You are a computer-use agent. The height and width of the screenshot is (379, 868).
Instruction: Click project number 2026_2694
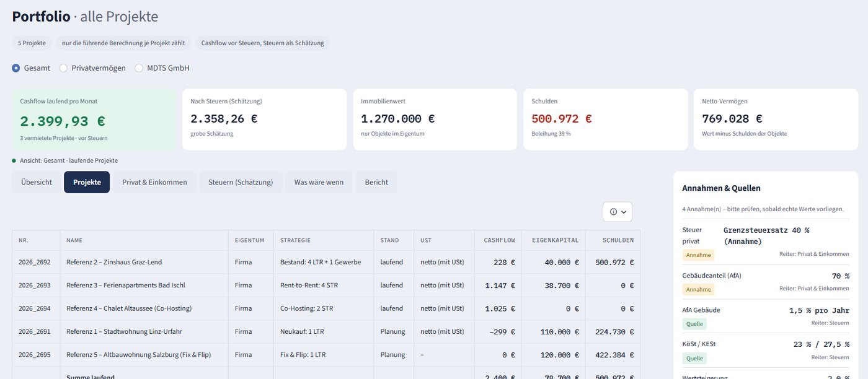[x=35, y=308]
